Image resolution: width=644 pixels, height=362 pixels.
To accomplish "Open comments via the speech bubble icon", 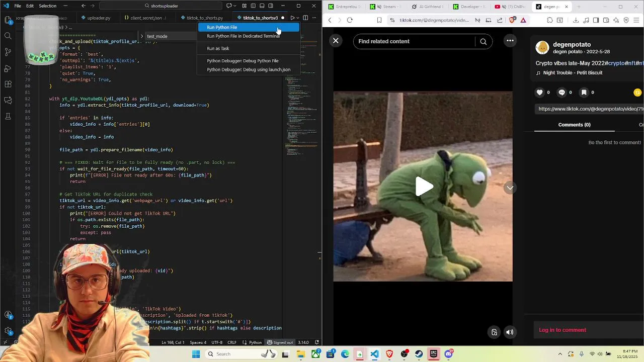I will pyautogui.click(x=562, y=93).
